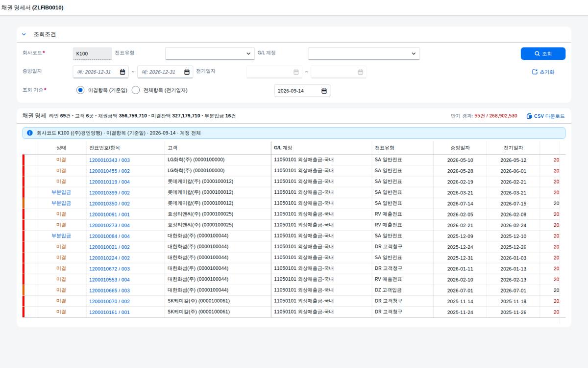Select status 부분입금 in row 1200010084

pyautogui.click(x=61, y=236)
